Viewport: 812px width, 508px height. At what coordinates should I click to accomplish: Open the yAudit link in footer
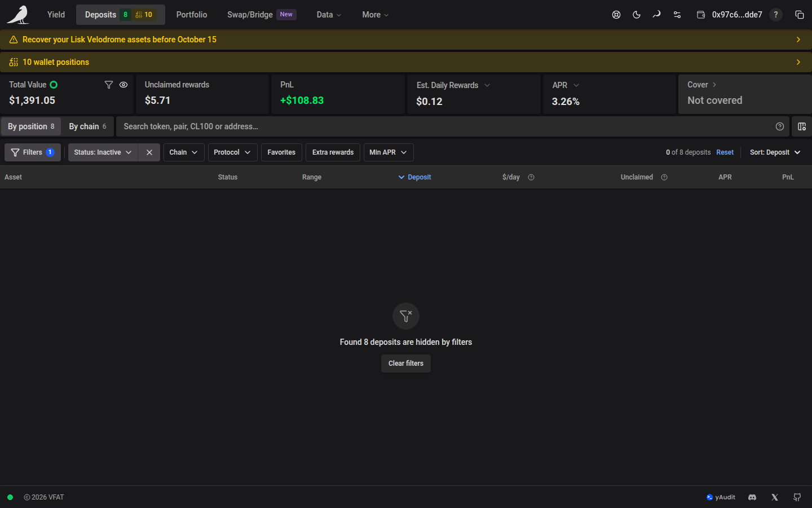pos(721,497)
